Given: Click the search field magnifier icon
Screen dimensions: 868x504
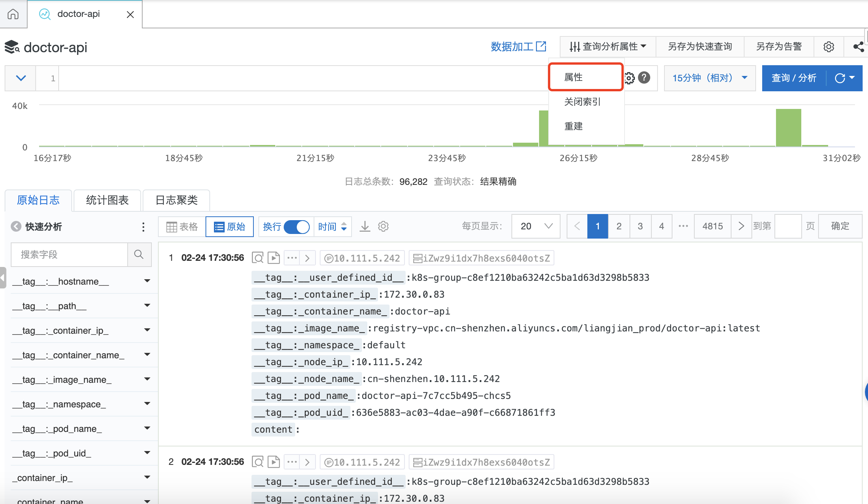Looking at the screenshot, I should (x=139, y=254).
